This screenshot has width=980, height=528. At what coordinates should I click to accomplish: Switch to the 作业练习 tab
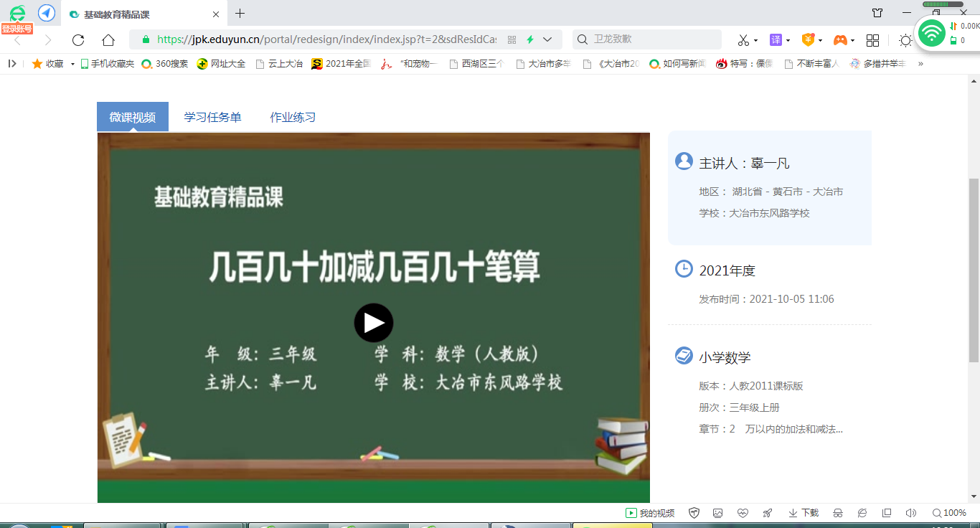click(x=293, y=117)
